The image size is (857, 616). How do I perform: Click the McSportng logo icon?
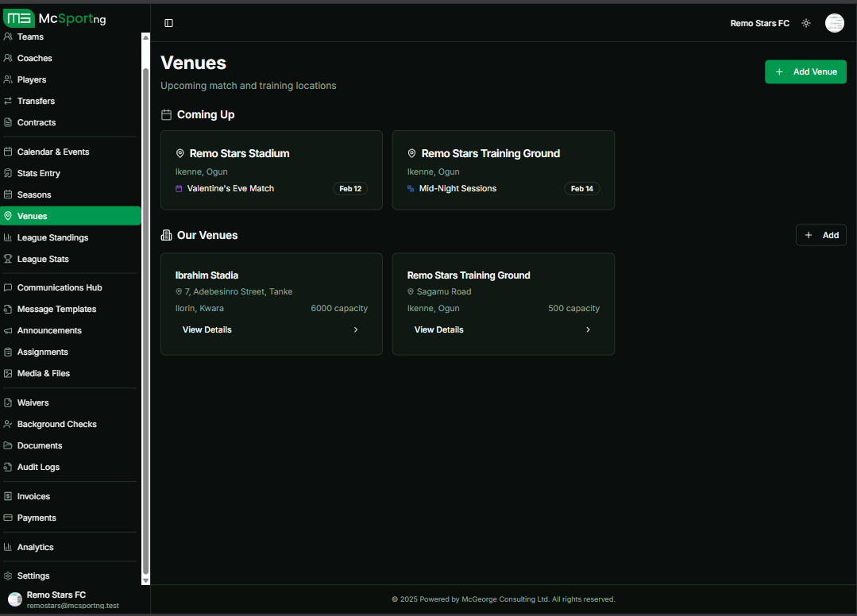pos(17,17)
